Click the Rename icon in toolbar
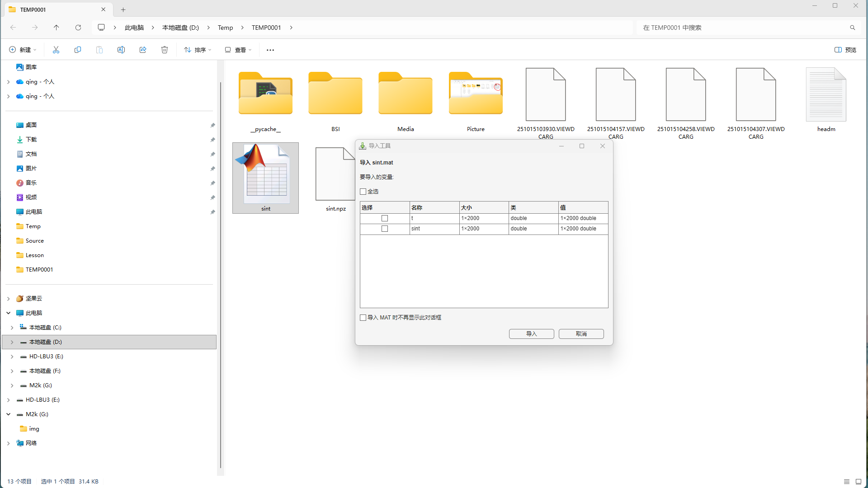This screenshot has width=868, height=488. point(121,50)
